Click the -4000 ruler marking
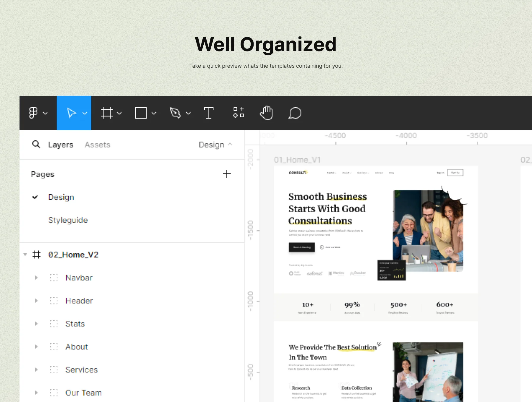532x402 pixels. 406,136
